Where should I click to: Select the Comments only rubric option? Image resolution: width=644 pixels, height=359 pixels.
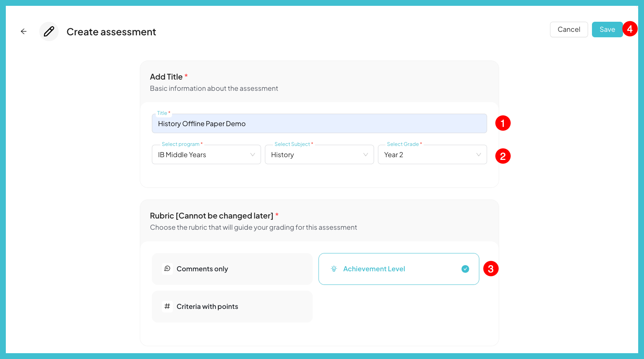tap(232, 269)
